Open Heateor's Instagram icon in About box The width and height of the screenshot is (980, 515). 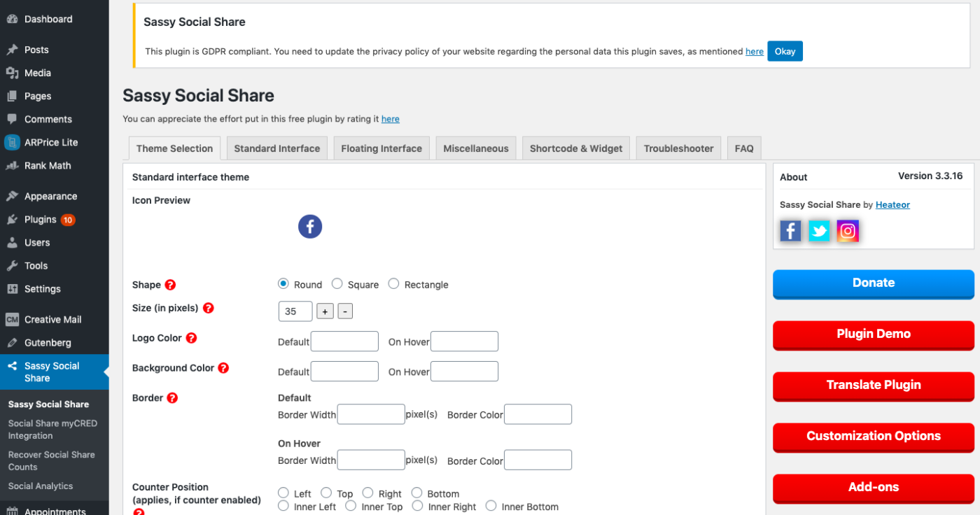coord(848,231)
